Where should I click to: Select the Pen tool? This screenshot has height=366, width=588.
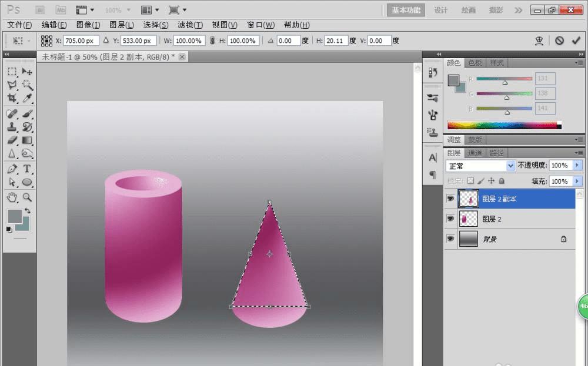coord(12,169)
